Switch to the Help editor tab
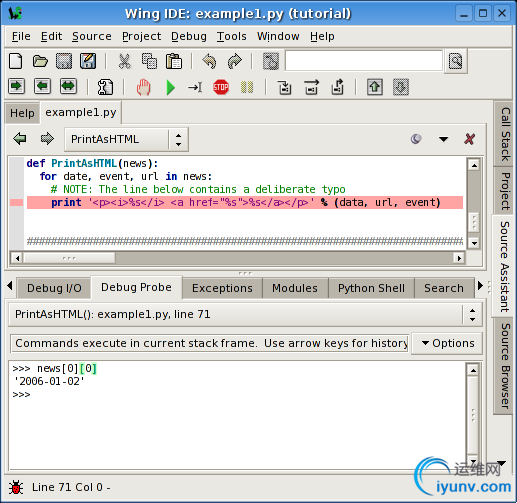This screenshot has height=503, width=517. pyautogui.click(x=22, y=113)
